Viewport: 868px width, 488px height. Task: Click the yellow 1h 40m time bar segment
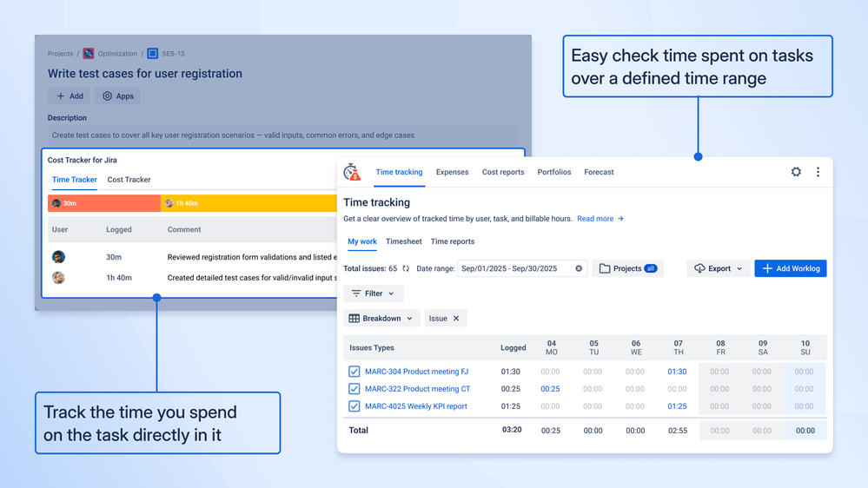pos(248,203)
